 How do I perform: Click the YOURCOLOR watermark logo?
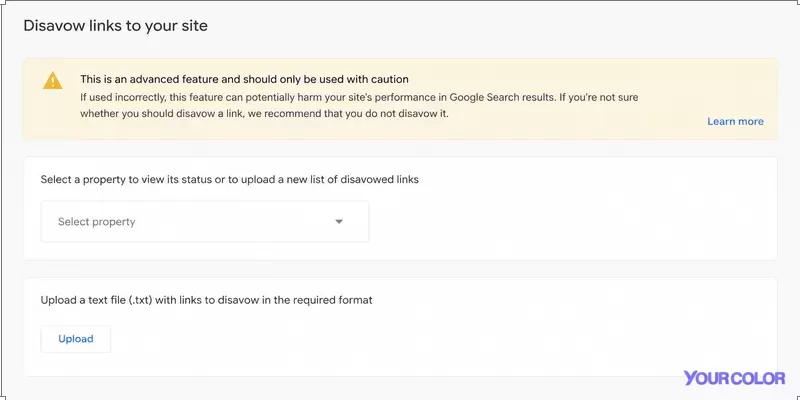pos(734,378)
